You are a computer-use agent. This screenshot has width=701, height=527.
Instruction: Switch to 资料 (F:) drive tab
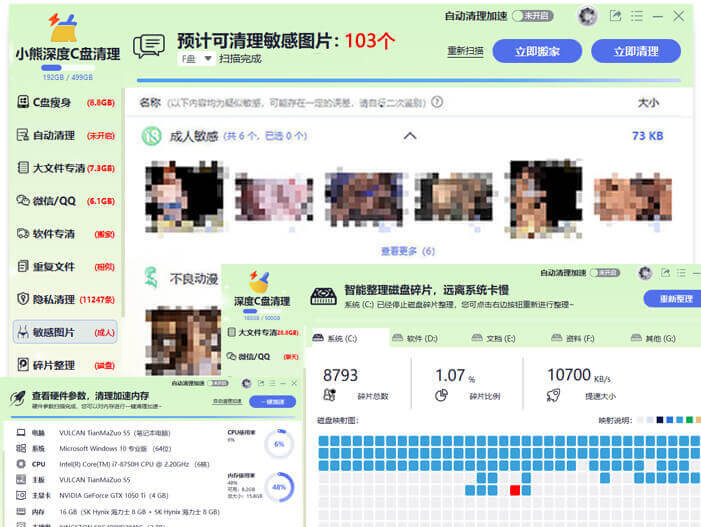tap(573, 338)
